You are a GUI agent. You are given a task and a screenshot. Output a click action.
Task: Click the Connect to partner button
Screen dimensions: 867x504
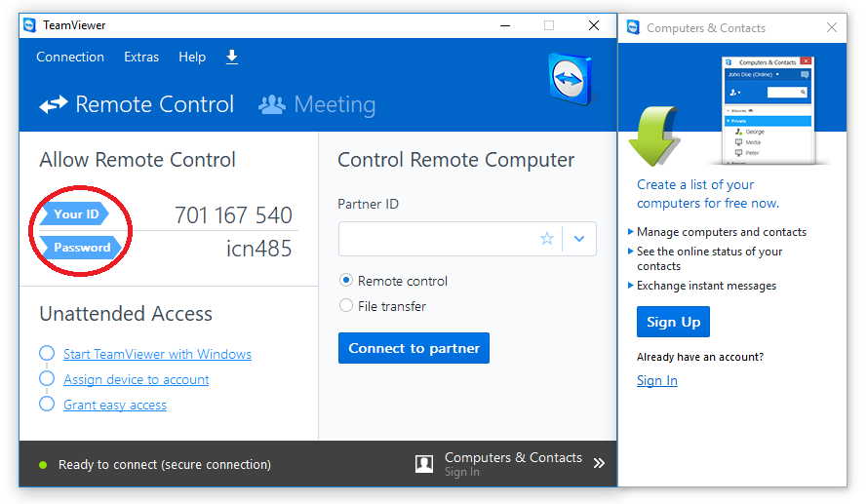tap(414, 348)
